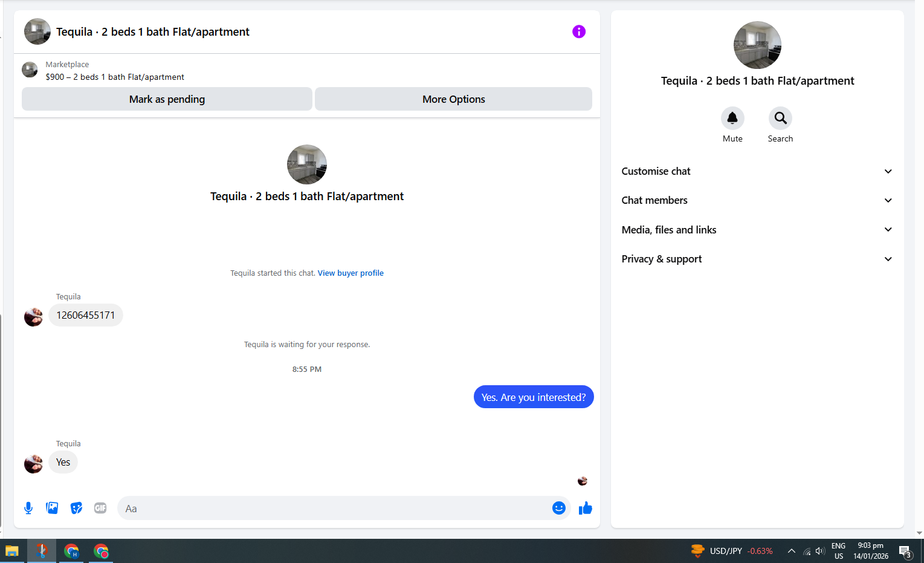Expand Privacy & support section
The height and width of the screenshot is (563, 924).
click(x=757, y=259)
